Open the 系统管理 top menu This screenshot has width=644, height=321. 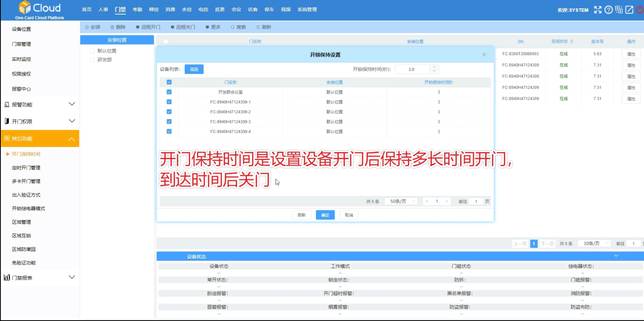click(307, 9)
